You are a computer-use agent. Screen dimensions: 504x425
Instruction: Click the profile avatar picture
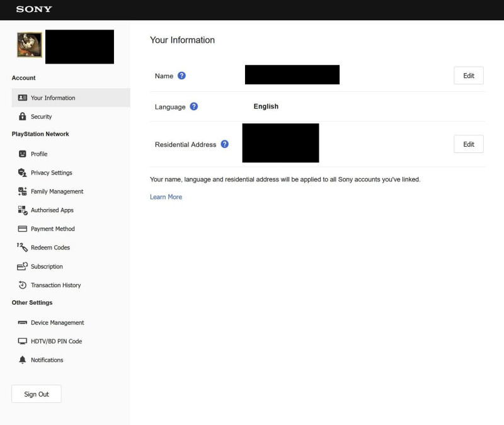click(x=30, y=45)
